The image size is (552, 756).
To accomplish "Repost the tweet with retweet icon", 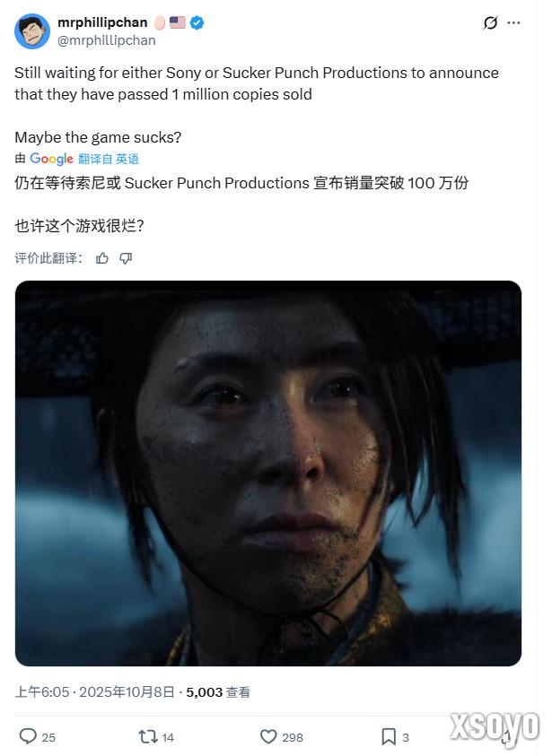I will point(148,736).
